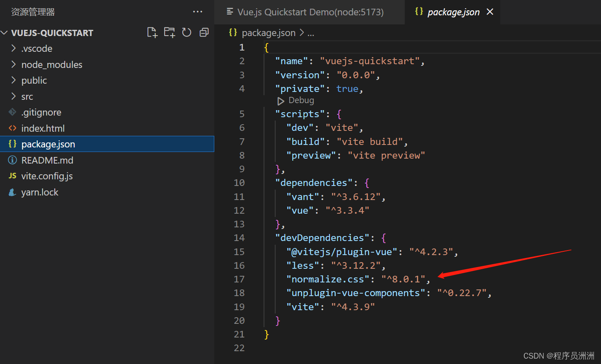Click the "@vitejs/plugin-vue" key
Screen dimensions: 601x364
342,252
